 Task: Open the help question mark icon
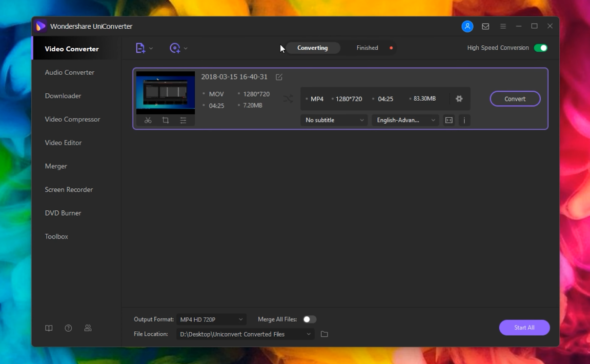[x=68, y=328]
